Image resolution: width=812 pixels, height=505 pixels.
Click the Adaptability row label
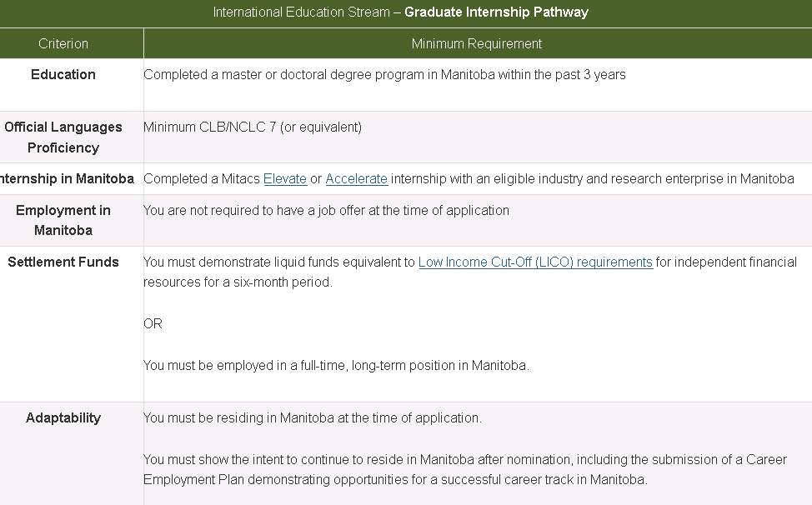(63, 418)
